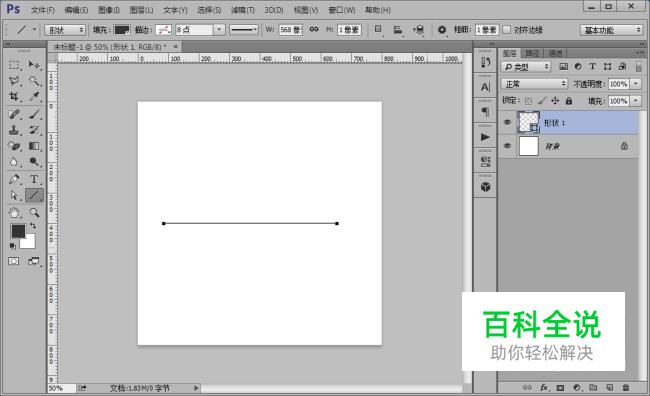Image resolution: width=650 pixels, height=396 pixels.
Task: Select the Pen tool
Action: coord(14,179)
